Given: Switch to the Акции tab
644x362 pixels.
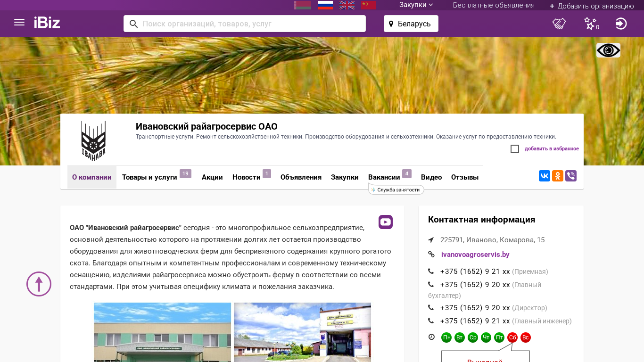Looking at the screenshot, I should coord(212,177).
